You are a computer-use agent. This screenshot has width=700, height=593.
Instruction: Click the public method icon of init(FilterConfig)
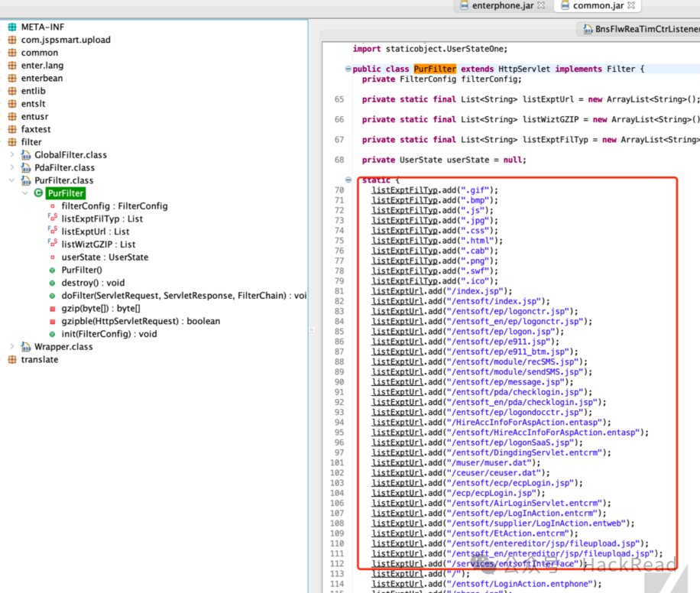coord(52,334)
